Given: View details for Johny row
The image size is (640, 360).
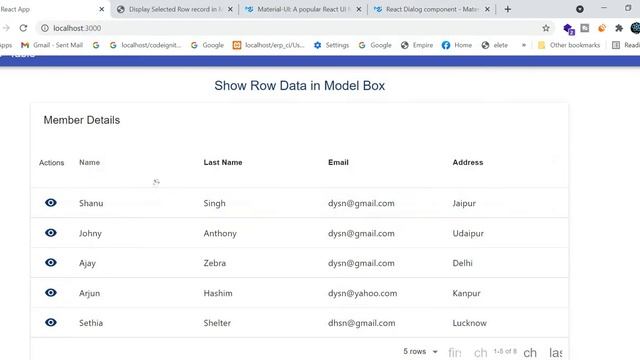Looking at the screenshot, I should coord(51,233).
